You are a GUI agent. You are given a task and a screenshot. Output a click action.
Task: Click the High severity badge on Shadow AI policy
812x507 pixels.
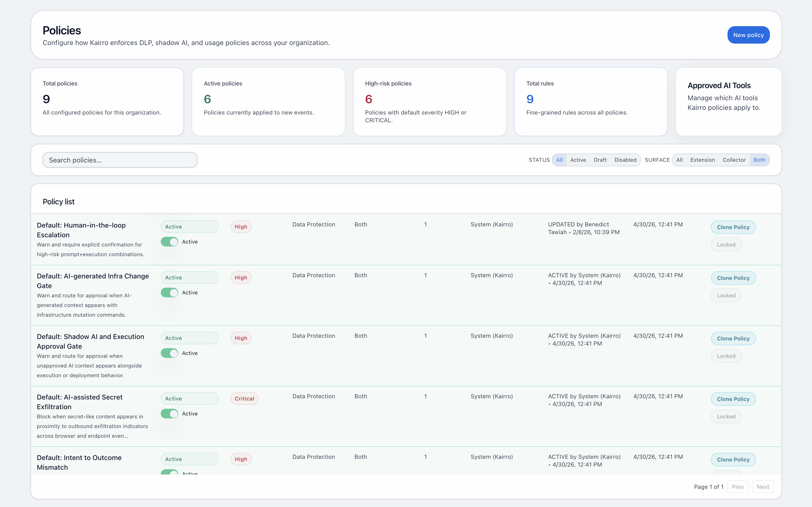coord(241,338)
